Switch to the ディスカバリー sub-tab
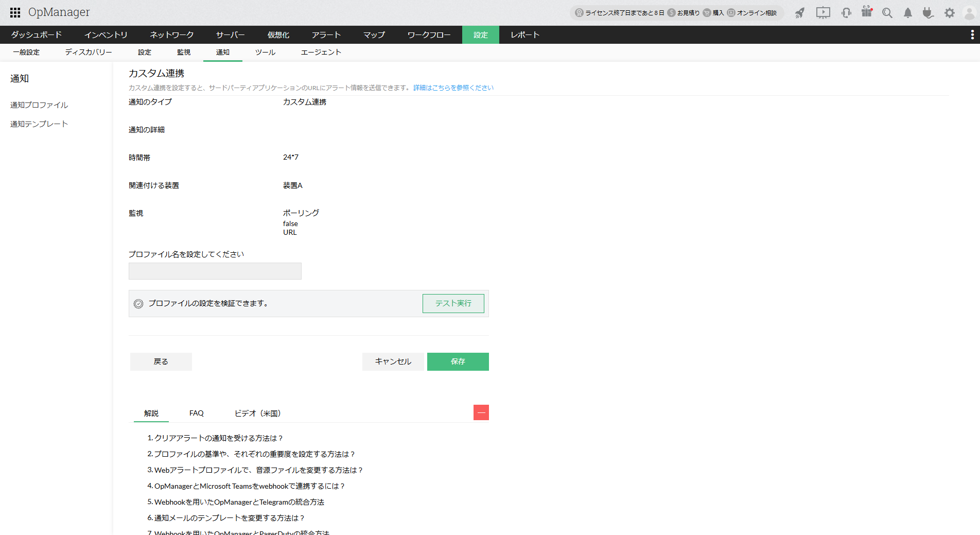980x535 pixels. (x=89, y=52)
